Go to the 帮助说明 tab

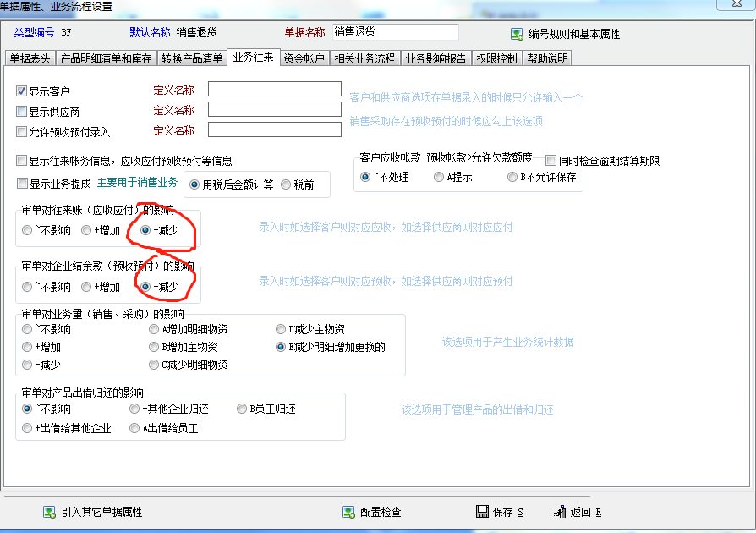click(547, 58)
